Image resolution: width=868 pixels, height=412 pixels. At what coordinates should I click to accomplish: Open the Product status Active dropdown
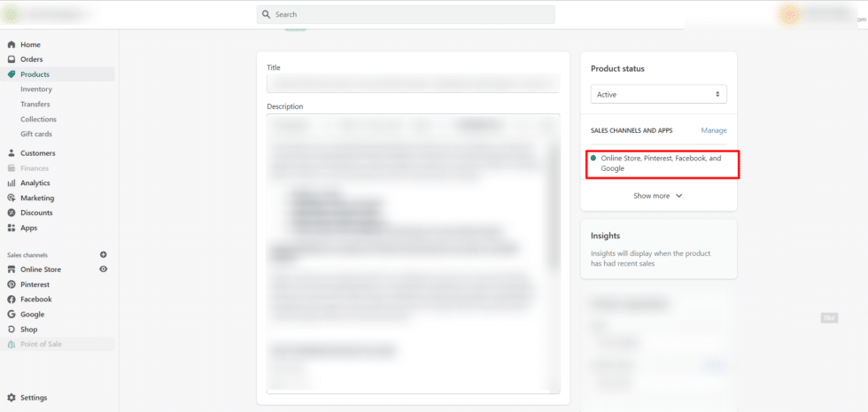tap(659, 95)
